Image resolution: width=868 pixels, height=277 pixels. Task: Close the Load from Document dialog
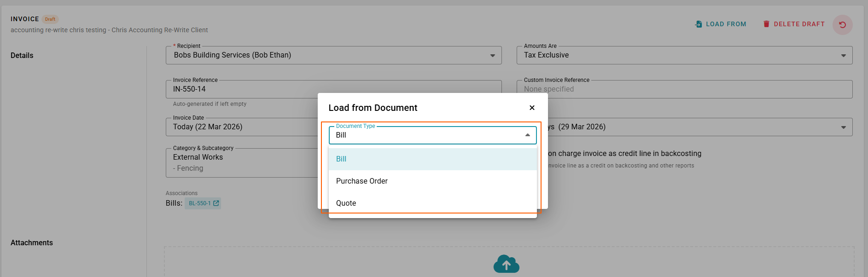pyautogui.click(x=532, y=108)
